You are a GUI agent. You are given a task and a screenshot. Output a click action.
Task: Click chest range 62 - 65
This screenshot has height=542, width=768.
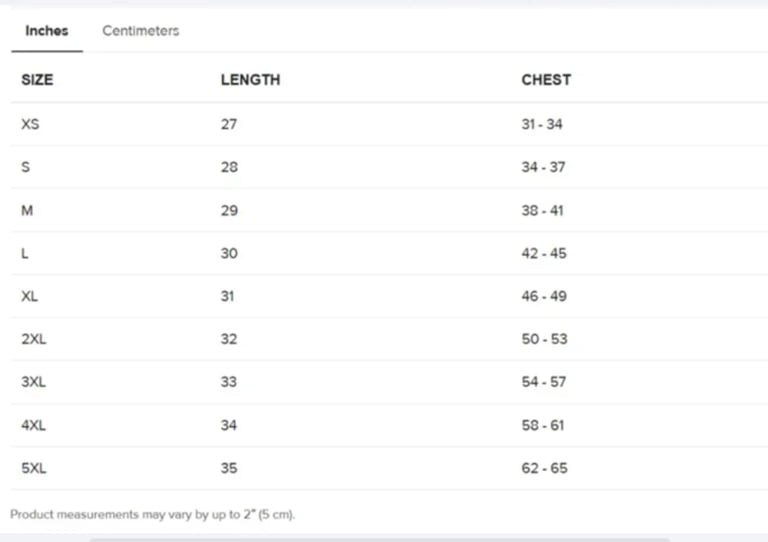pos(544,468)
